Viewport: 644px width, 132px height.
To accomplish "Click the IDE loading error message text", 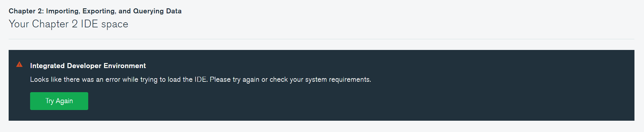I will pos(200,80).
